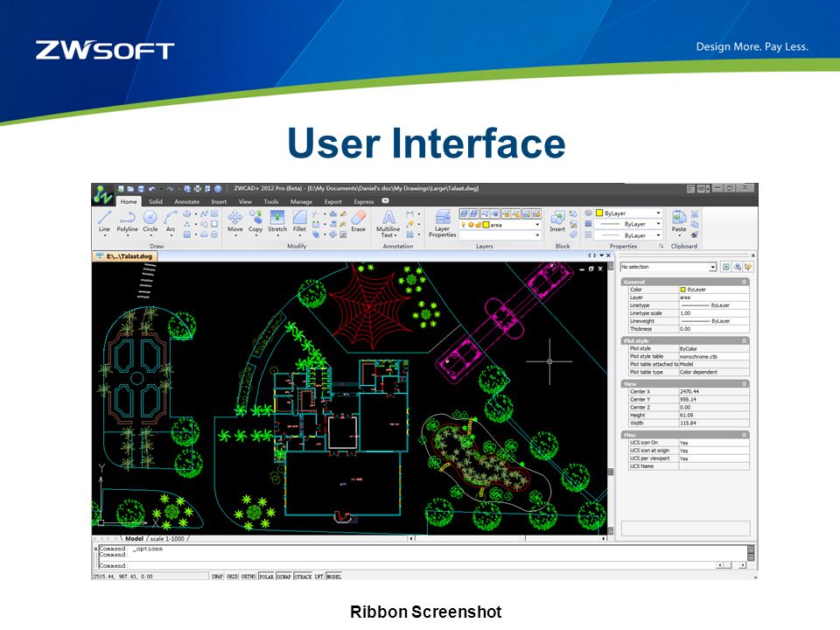The image size is (840, 630).
Task: Click the Insert block icon
Action: [x=557, y=220]
